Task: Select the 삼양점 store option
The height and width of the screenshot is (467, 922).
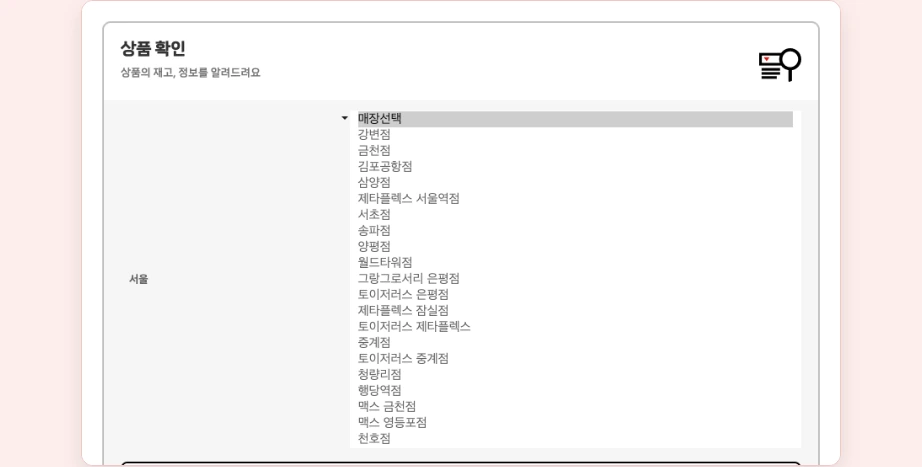Action: [575, 182]
